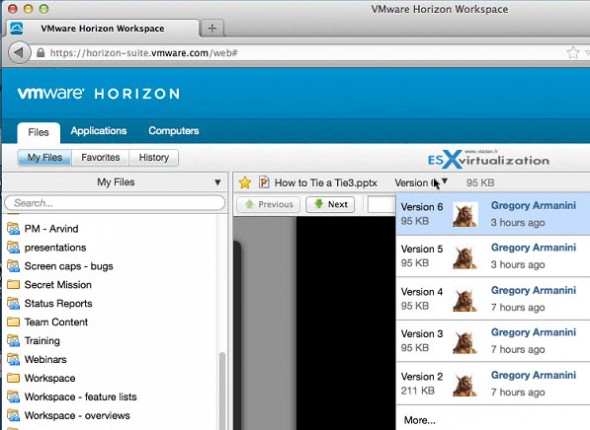Click the Workspace - overviews folder icon
590x430 pixels.
coord(14,415)
